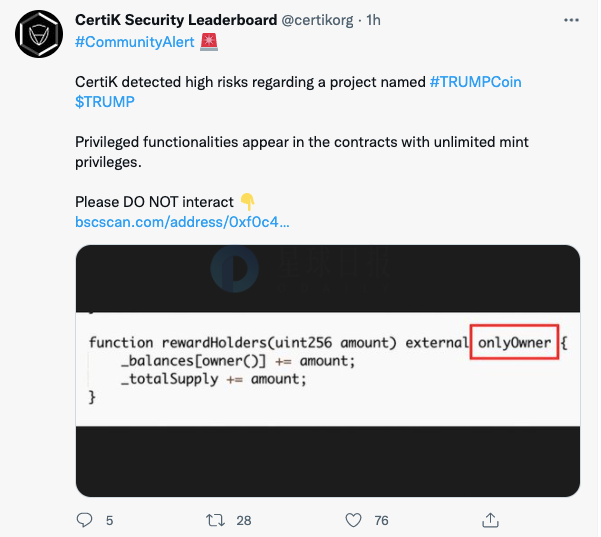601x537 pixels.
Task: Click the red-boxed onlyOwner in the image
Action: [514, 342]
